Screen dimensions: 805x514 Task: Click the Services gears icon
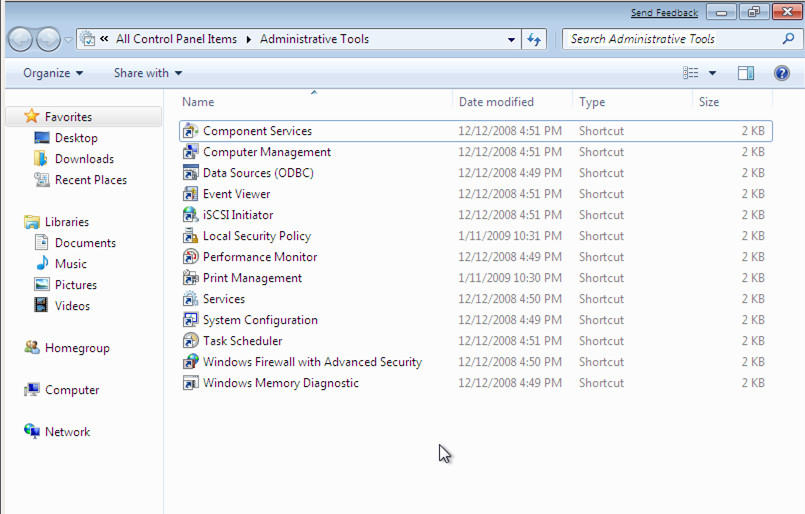[x=190, y=299]
